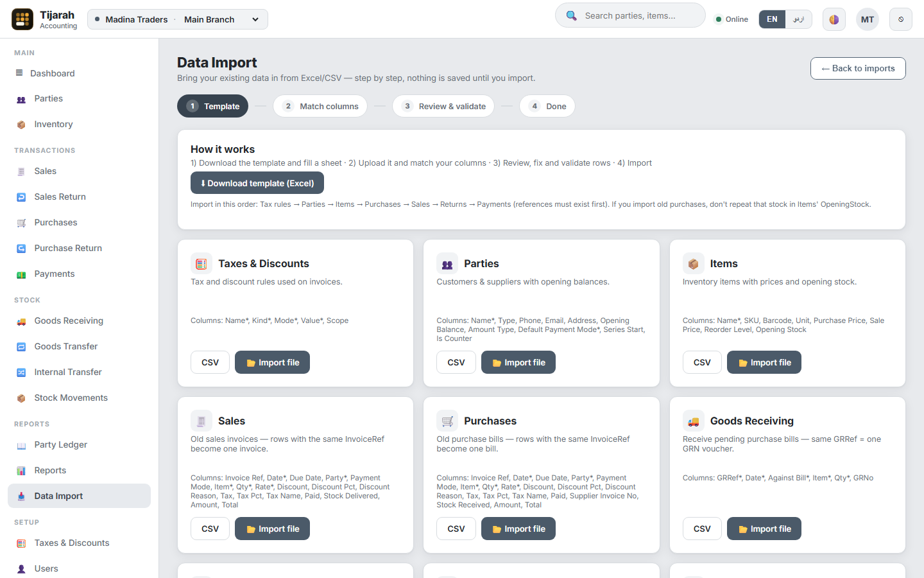Open the Madina Traders branch dropdown
924x578 pixels.
coord(178,19)
